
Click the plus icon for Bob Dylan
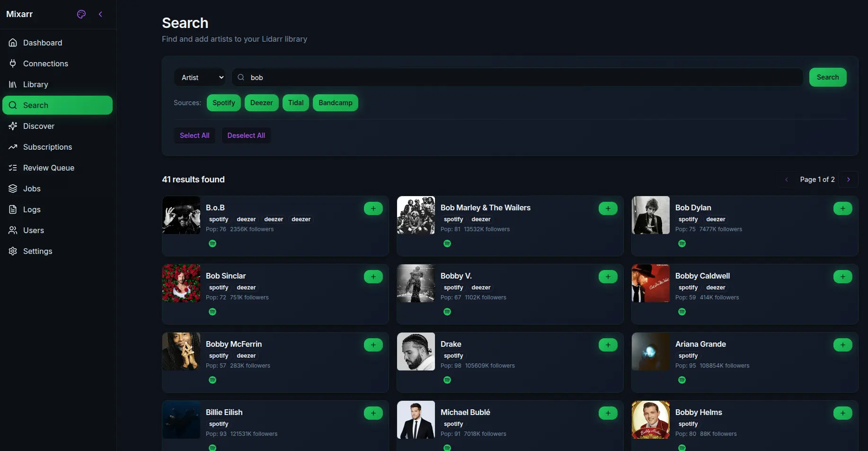coord(842,208)
